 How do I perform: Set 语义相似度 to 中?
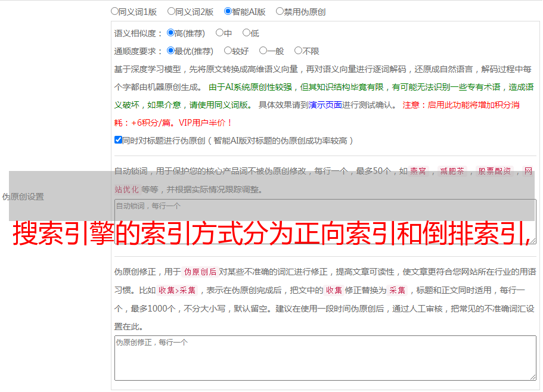coord(219,33)
